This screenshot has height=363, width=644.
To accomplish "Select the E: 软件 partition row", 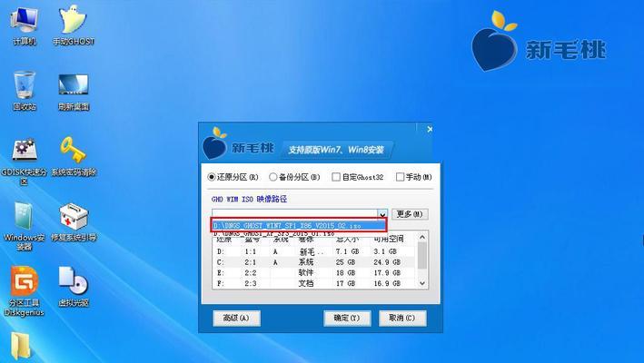I will click(x=314, y=273).
